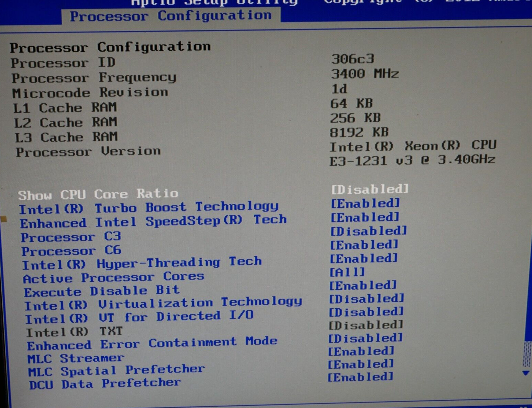This screenshot has height=408, width=532.
Task: Select Intel(R) Hyper-Threading Tech setting
Action: [x=142, y=263]
